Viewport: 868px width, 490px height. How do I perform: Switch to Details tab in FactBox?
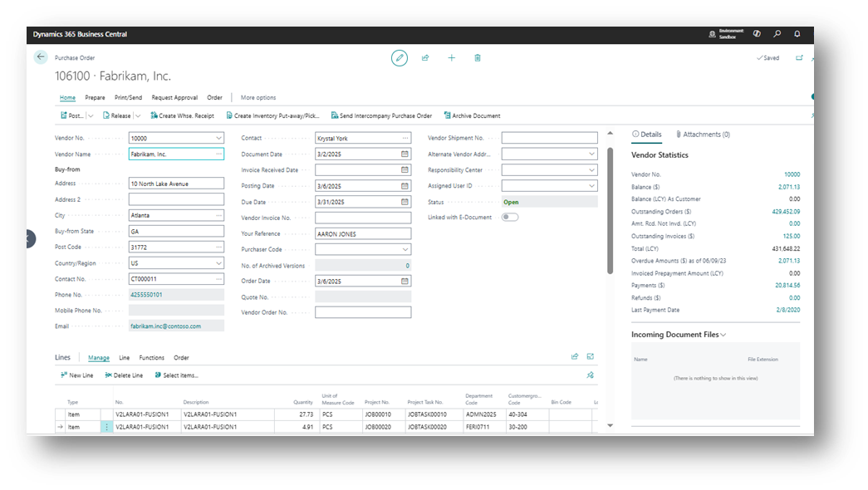tap(646, 135)
